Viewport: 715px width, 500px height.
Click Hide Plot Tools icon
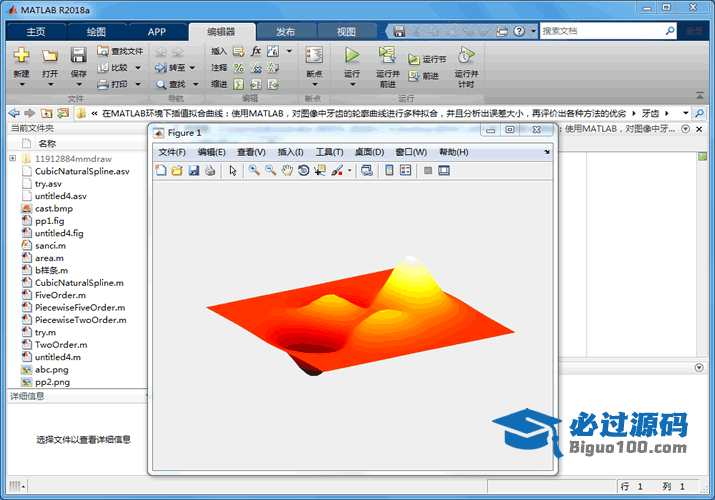coord(428,170)
